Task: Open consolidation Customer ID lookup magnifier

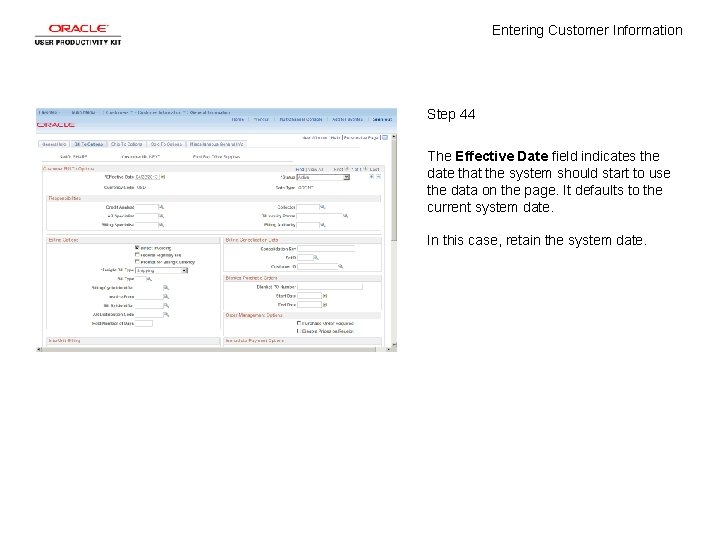Action: (x=340, y=266)
